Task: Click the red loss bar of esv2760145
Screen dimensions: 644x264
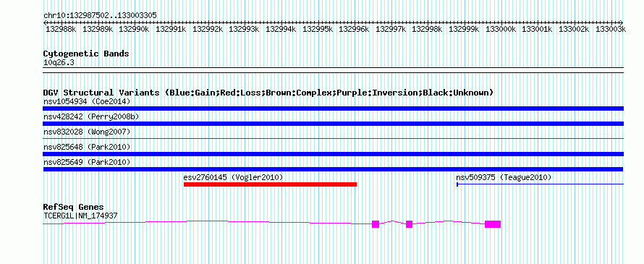Action: point(270,184)
